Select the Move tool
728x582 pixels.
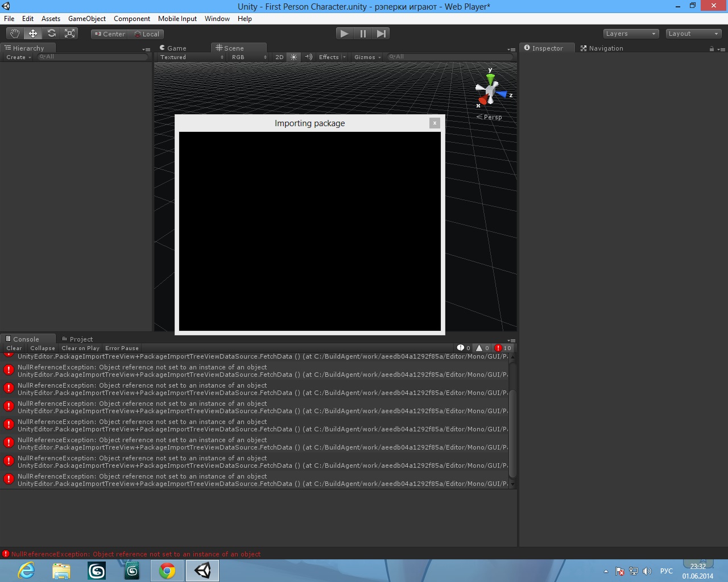(33, 34)
